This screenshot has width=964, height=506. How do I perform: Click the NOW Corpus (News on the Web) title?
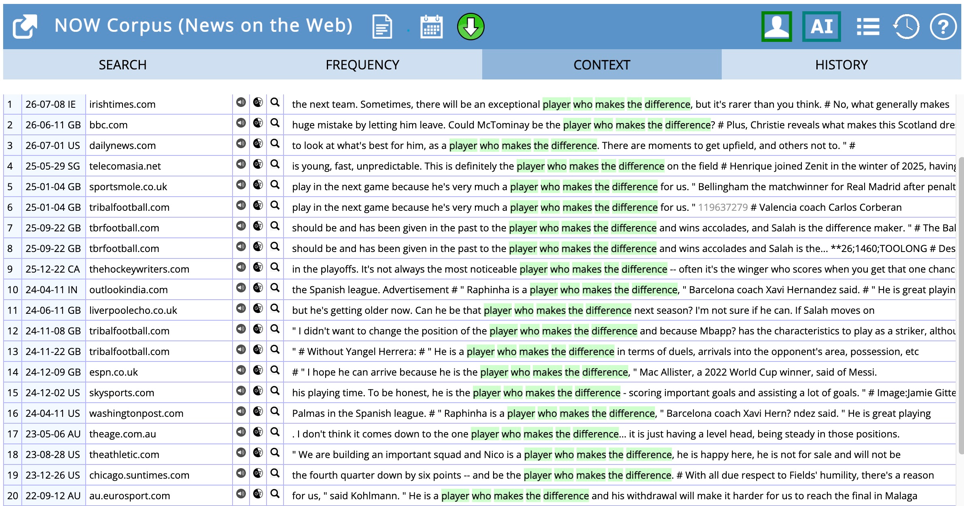[203, 26]
